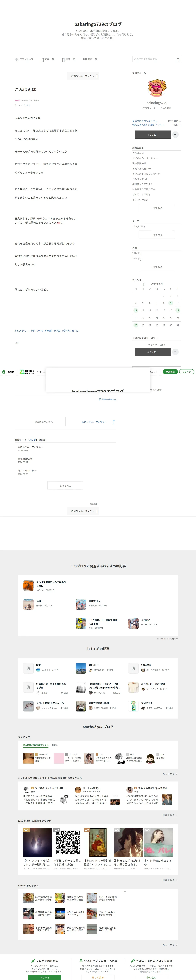This screenshot has height=980, width=196.
Task: Open dots menu next to follower follow button
Action: click(x=175, y=352)
